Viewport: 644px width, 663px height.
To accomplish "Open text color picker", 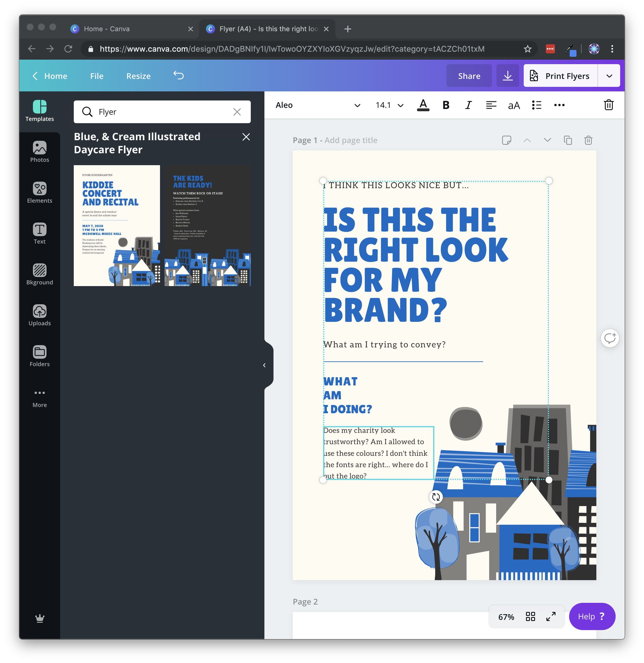I will point(423,105).
